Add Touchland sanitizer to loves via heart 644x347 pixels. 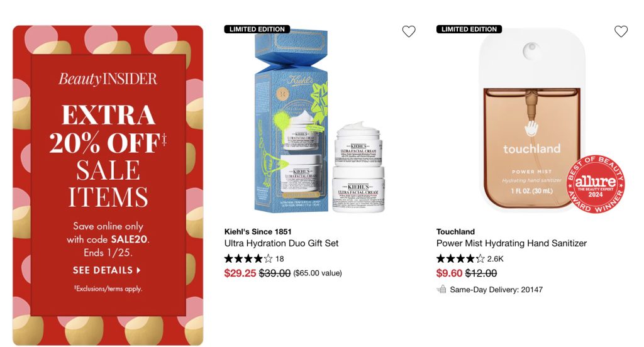(x=621, y=31)
